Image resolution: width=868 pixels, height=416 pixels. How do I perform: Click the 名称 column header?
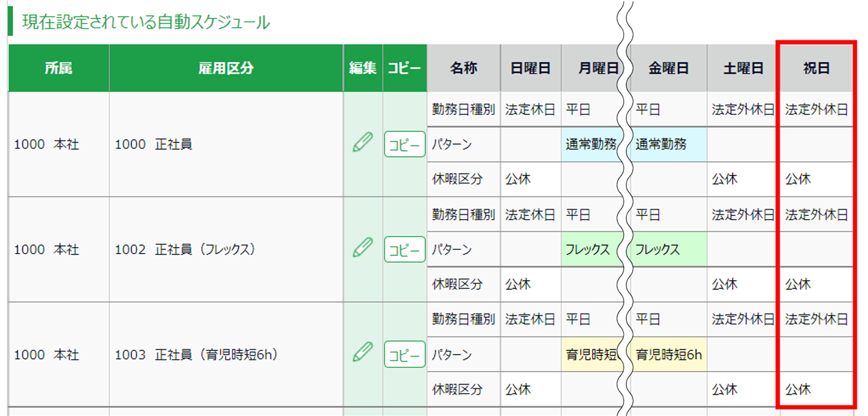(463, 69)
